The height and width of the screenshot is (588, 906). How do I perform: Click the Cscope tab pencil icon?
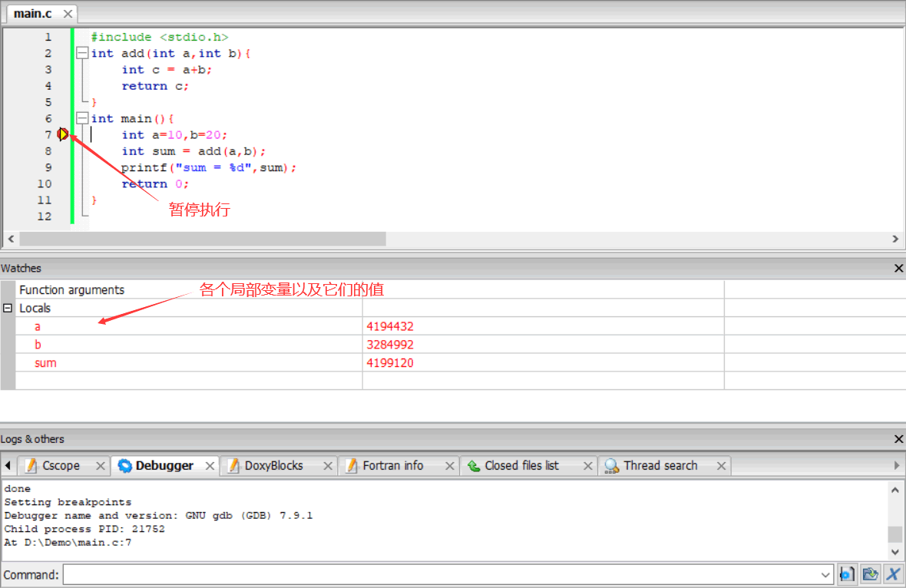31,465
